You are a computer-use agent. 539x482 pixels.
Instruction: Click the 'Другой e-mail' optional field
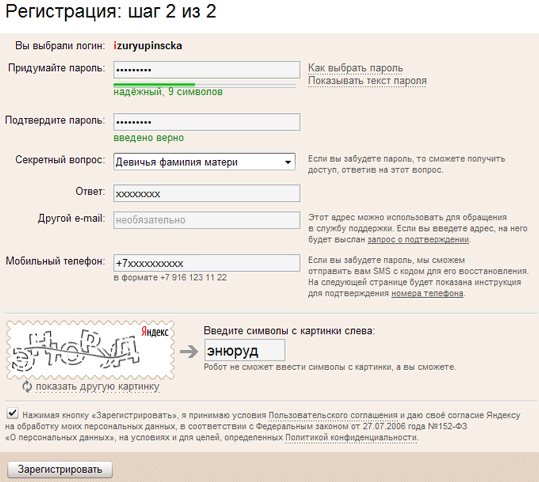click(207, 220)
